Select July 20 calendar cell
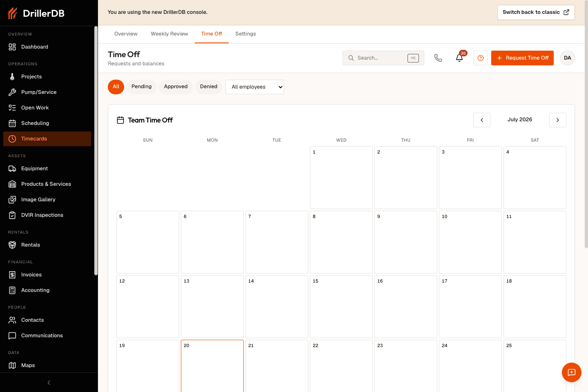 point(212,366)
